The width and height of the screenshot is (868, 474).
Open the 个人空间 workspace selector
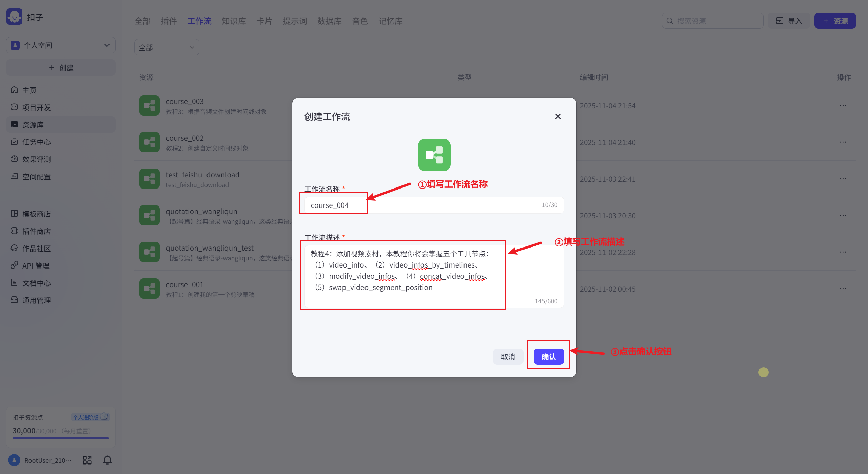(x=60, y=45)
